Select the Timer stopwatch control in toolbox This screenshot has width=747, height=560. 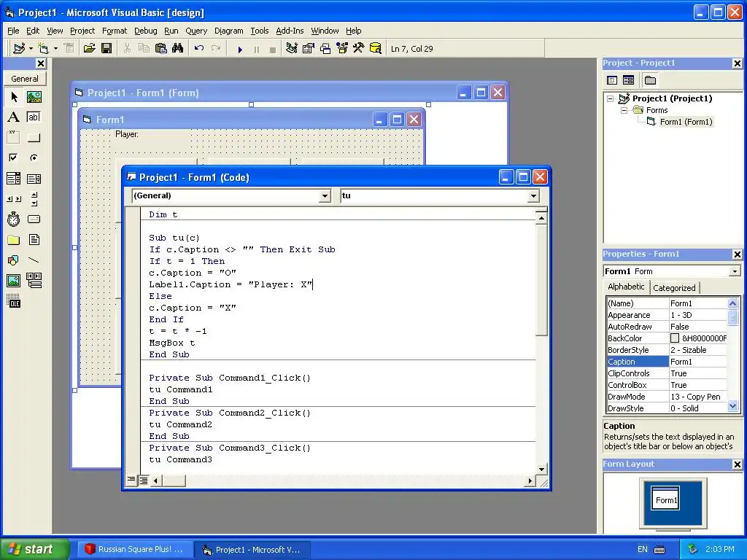(14, 219)
